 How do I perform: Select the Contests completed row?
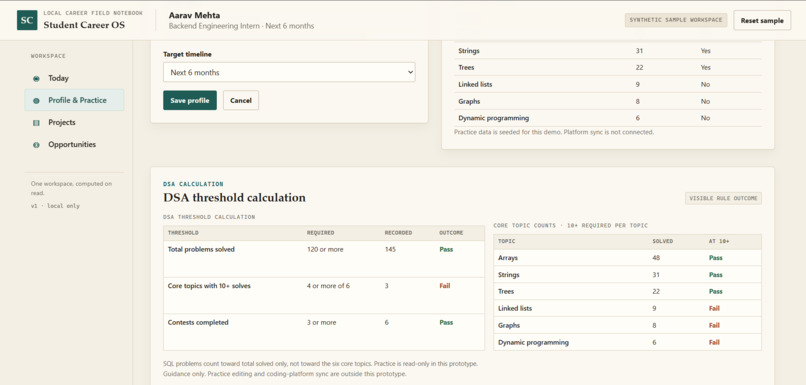[324, 332]
